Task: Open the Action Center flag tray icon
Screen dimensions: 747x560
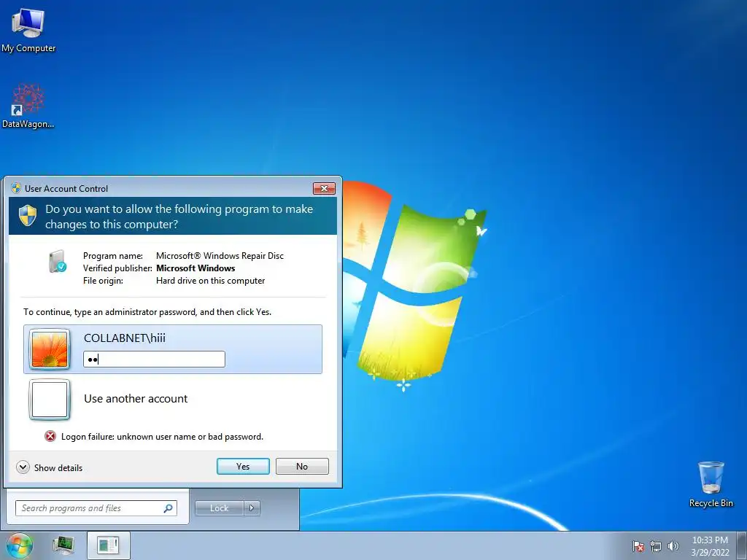Action: (638, 546)
